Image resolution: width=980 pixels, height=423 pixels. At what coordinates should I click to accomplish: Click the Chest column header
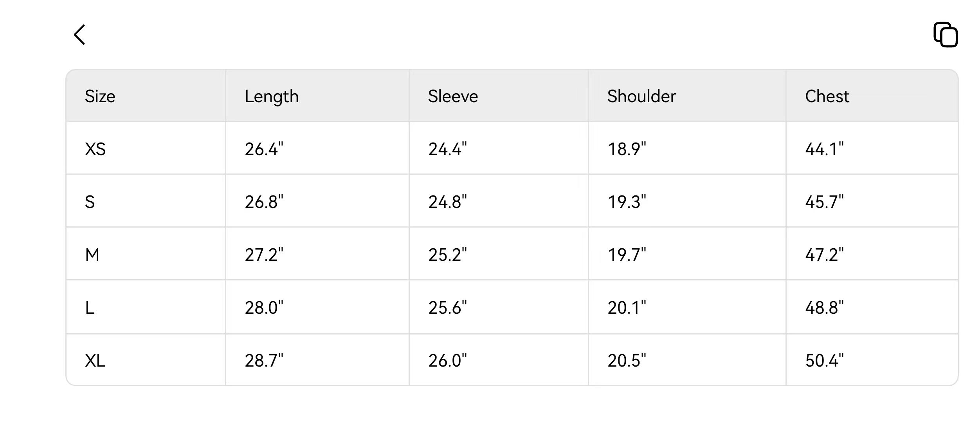click(827, 96)
